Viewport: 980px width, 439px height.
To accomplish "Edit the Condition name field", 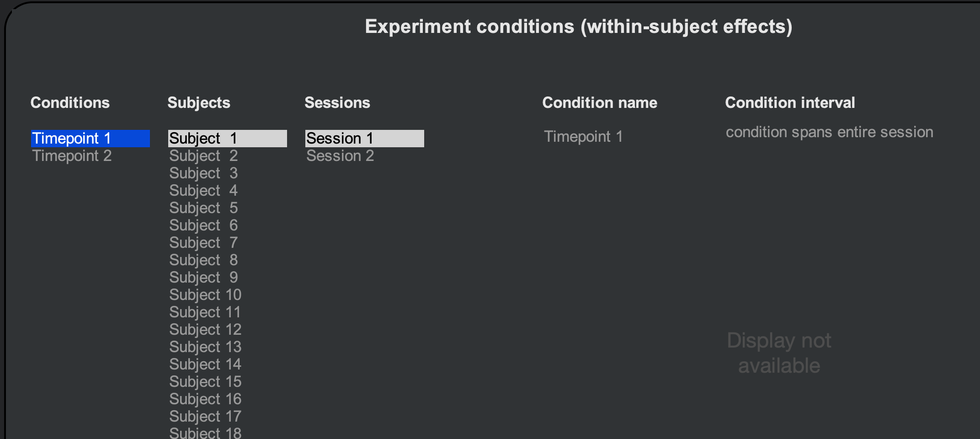I will coord(583,136).
